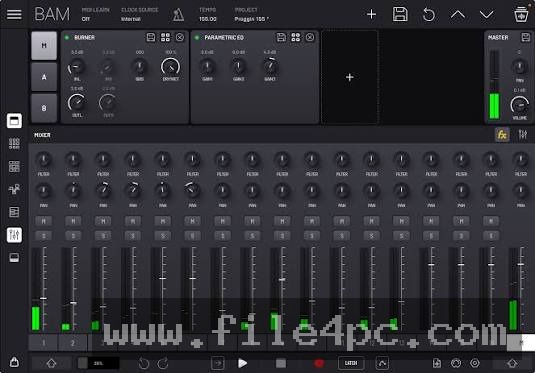Redo the action in bottom bar
This screenshot has height=373, width=535.
163,363
